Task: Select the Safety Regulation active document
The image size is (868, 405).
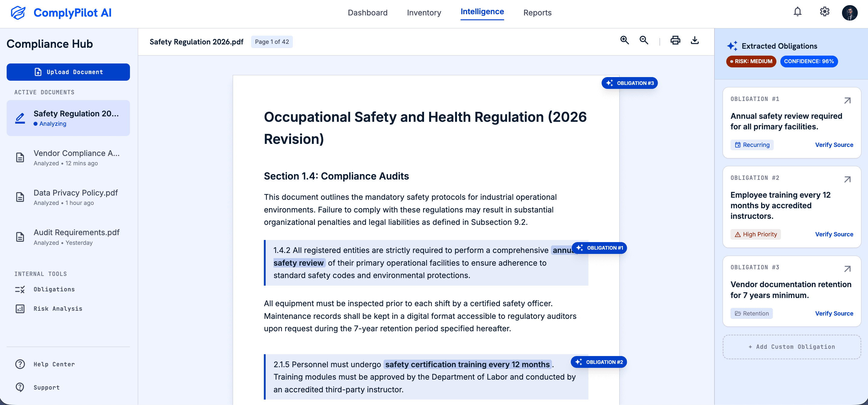Action: [x=68, y=118]
